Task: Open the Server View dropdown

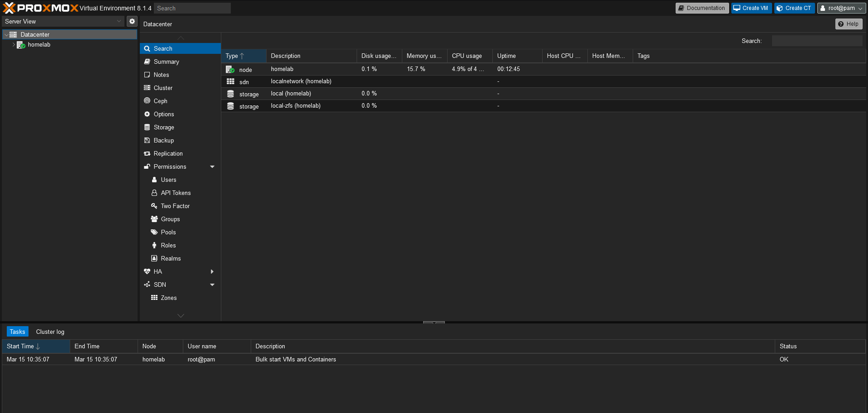Action: (x=119, y=21)
